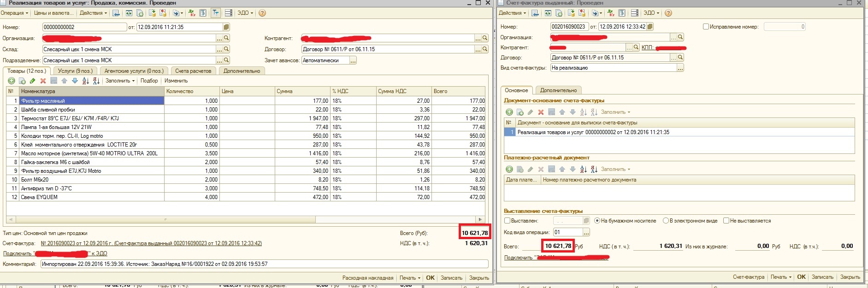Image resolution: width=868 pixels, height=288 pixels.
Task: Select the На бумажном носителе radio option
Action: point(597,221)
